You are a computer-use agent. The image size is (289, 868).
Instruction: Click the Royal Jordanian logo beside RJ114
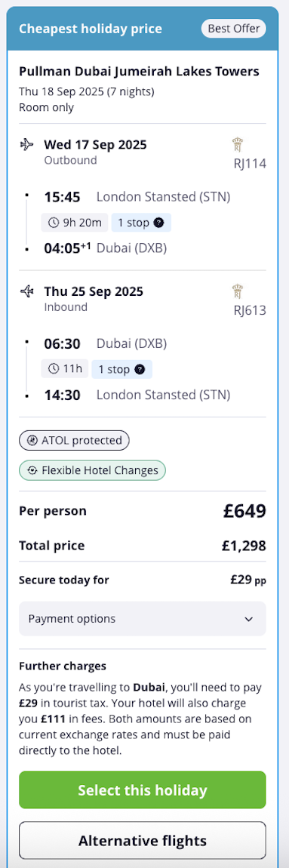(237, 145)
